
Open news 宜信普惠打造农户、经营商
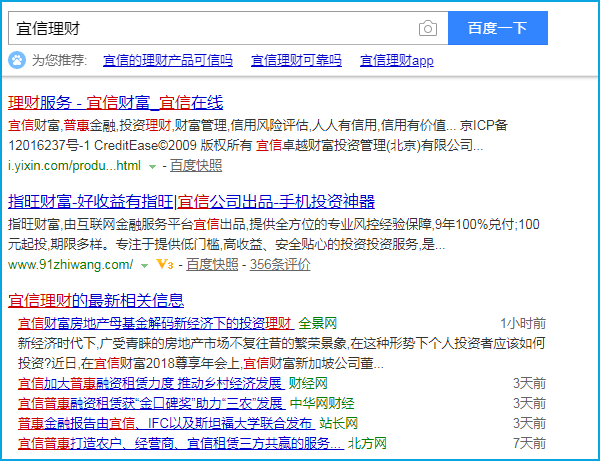pyautogui.click(x=181, y=443)
